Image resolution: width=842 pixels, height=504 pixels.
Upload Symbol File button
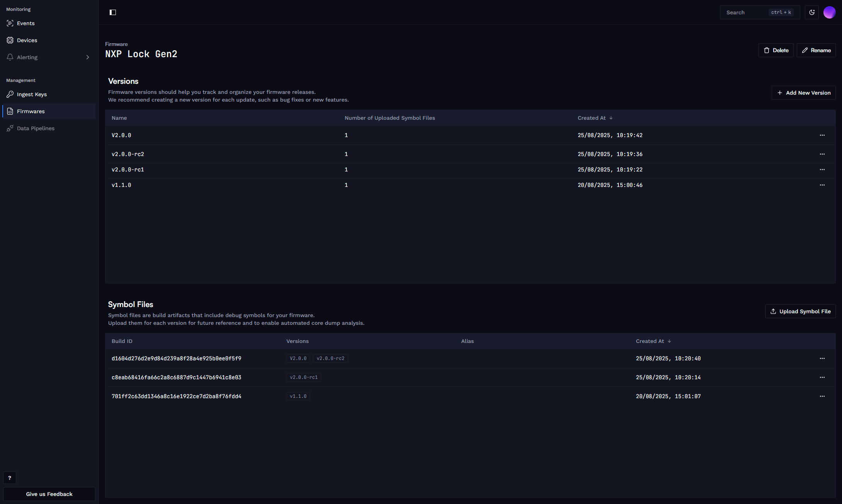pyautogui.click(x=800, y=311)
